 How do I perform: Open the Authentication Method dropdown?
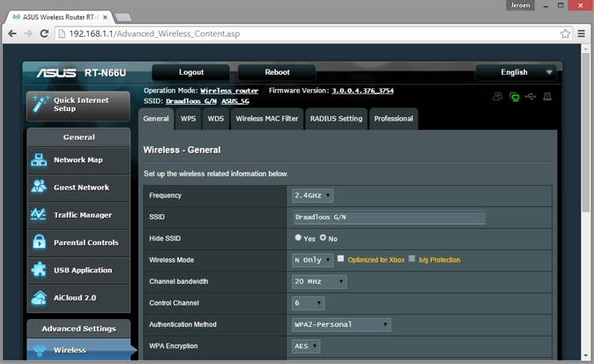pyautogui.click(x=341, y=324)
